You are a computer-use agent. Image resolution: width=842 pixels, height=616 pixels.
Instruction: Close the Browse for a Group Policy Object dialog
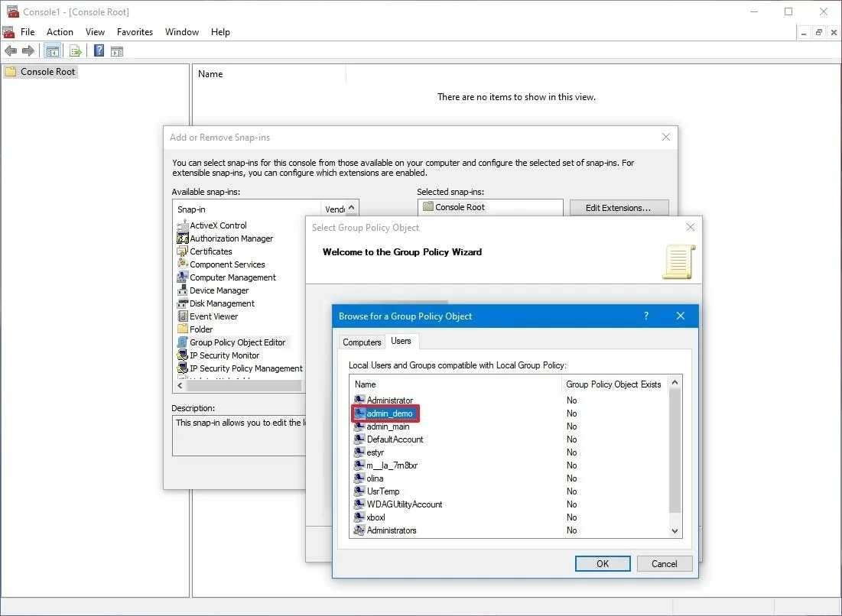coord(681,316)
